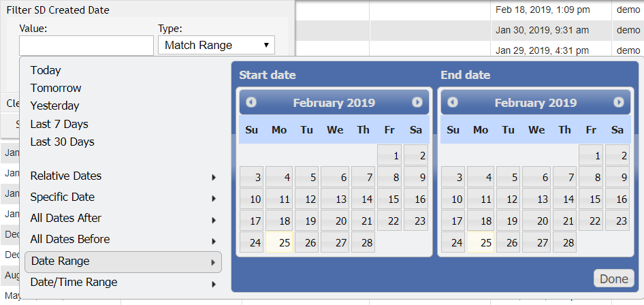644x305 pixels.
Task: Choose Last 7 Days preset
Action: 59,124
